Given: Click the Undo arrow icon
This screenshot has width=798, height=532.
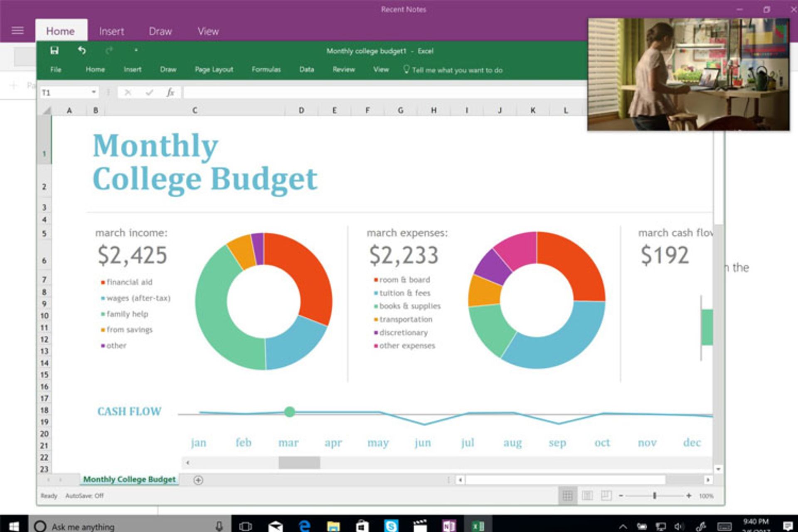Looking at the screenshot, I should click(x=81, y=51).
